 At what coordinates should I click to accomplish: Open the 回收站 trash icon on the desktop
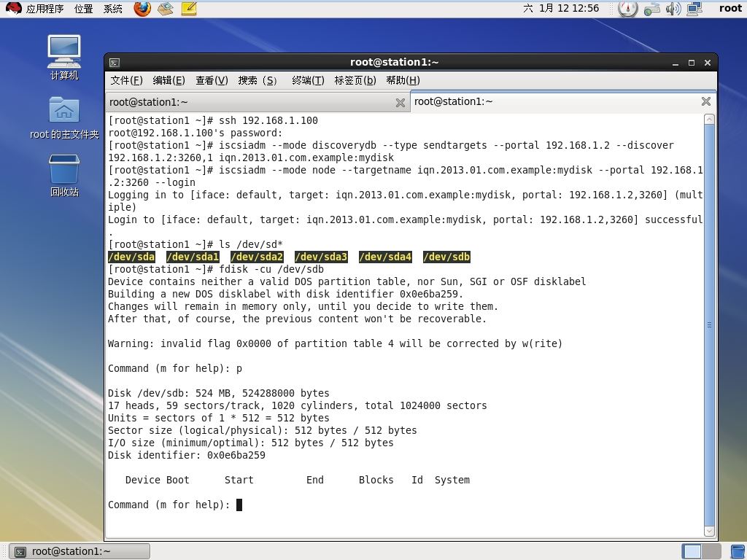coord(64,175)
